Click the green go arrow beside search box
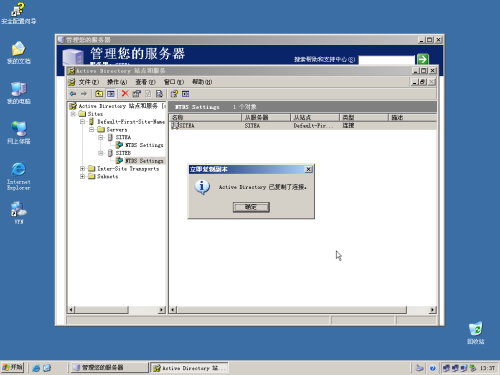Screen dimensions: 500x375 [423, 59]
